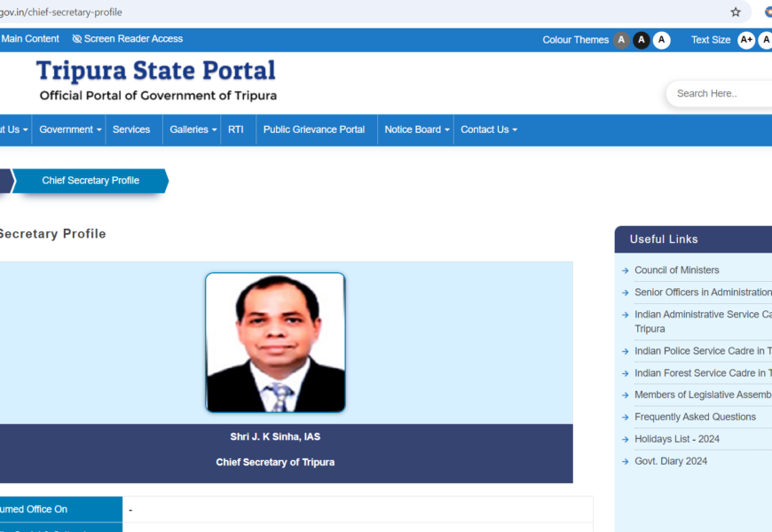Switch to the black colour theme
This screenshot has width=772, height=532.
[x=642, y=40]
